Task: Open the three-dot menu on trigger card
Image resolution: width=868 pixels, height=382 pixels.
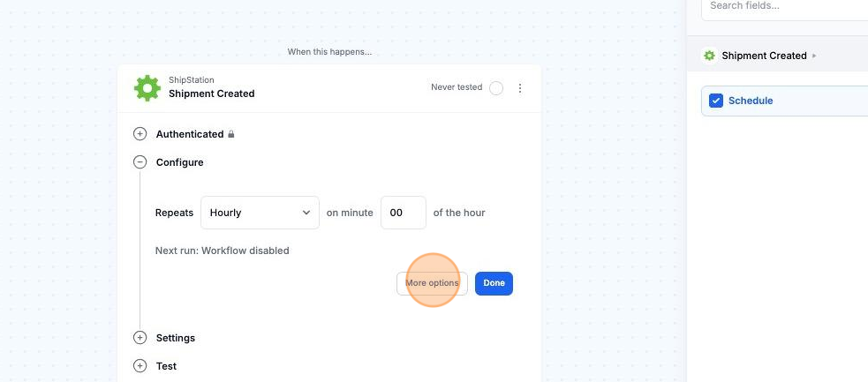Action: [520, 88]
